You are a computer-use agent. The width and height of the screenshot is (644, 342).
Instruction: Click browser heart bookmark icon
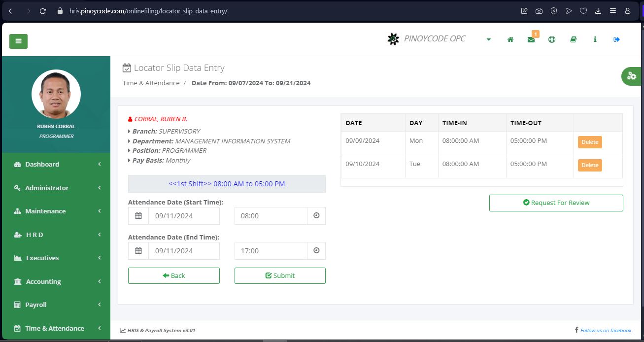tap(583, 11)
